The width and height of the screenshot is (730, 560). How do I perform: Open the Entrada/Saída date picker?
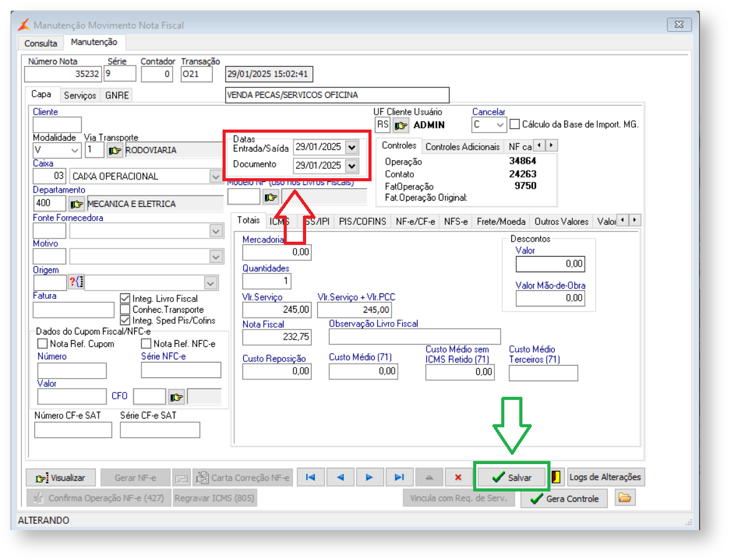pyautogui.click(x=352, y=148)
